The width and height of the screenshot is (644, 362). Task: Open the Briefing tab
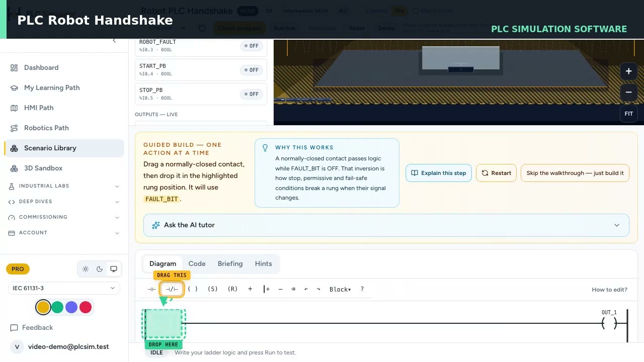pos(230,264)
